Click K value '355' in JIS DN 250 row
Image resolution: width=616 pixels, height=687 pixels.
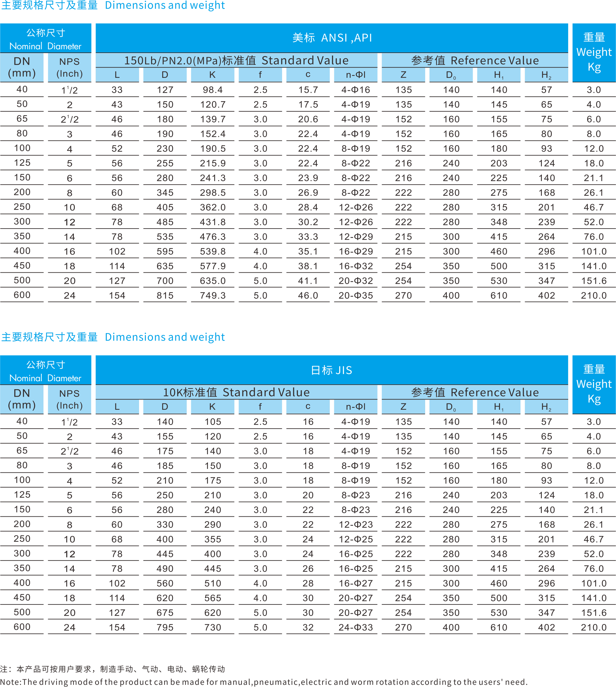tap(213, 539)
